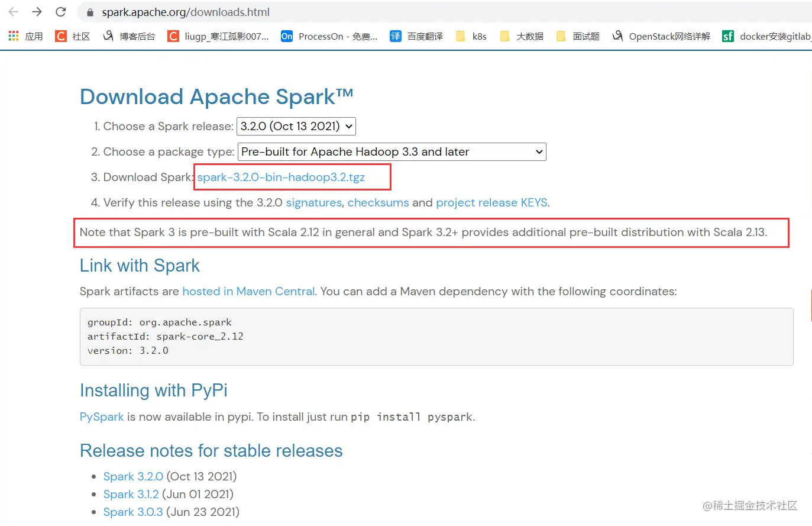Viewport: 812px width, 526px height.
Task: Open the checksums link
Action: pos(378,202)
